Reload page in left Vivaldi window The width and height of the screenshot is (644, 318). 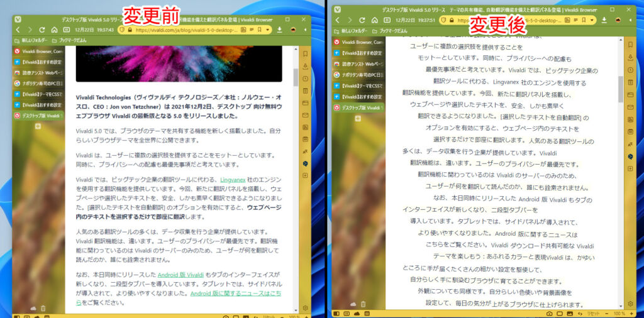[x=42, y=30]
